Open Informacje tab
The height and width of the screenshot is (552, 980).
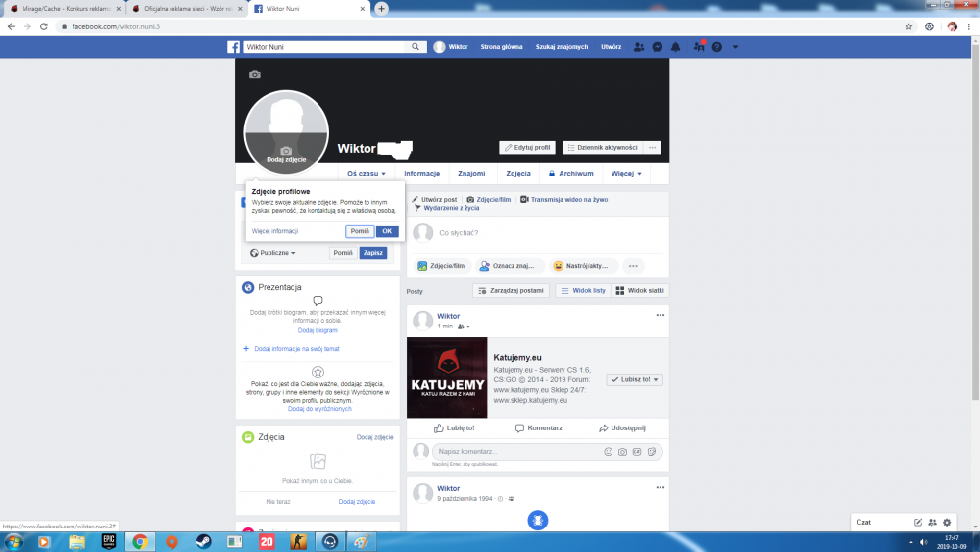(421, 174)
